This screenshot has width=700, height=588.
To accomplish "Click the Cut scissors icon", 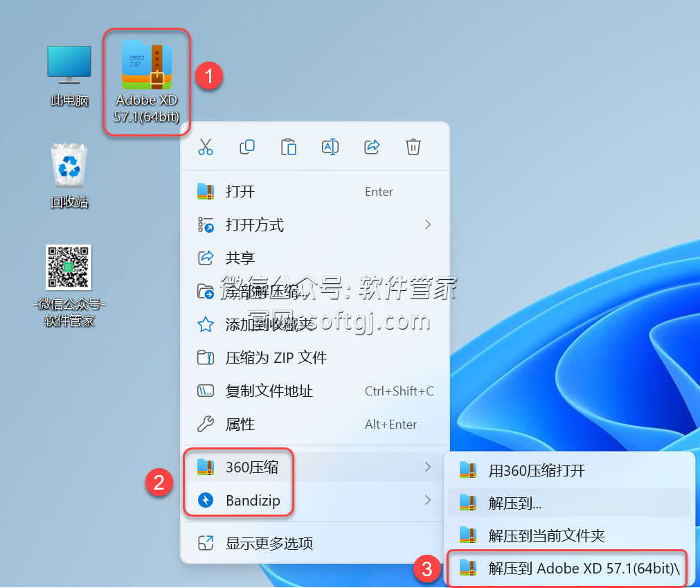I will coord(206,147).
